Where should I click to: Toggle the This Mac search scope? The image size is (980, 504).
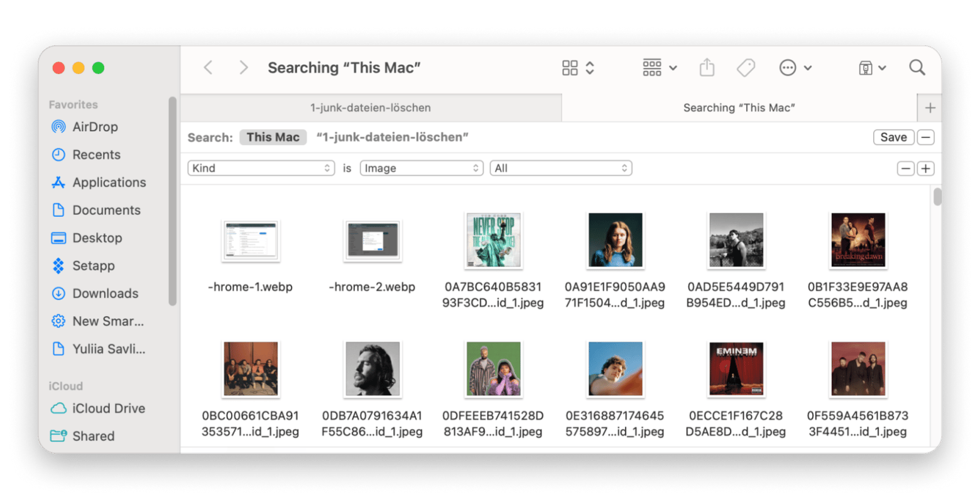273,138
